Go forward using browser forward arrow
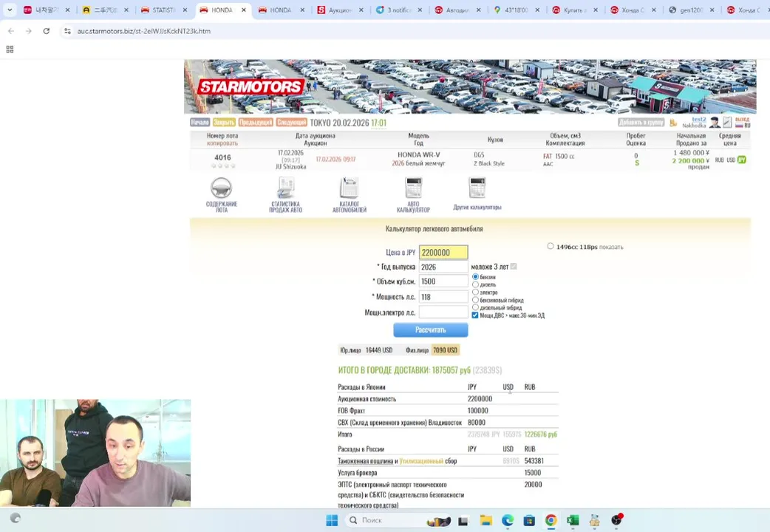Screen dimensions: 770x532 29,31
